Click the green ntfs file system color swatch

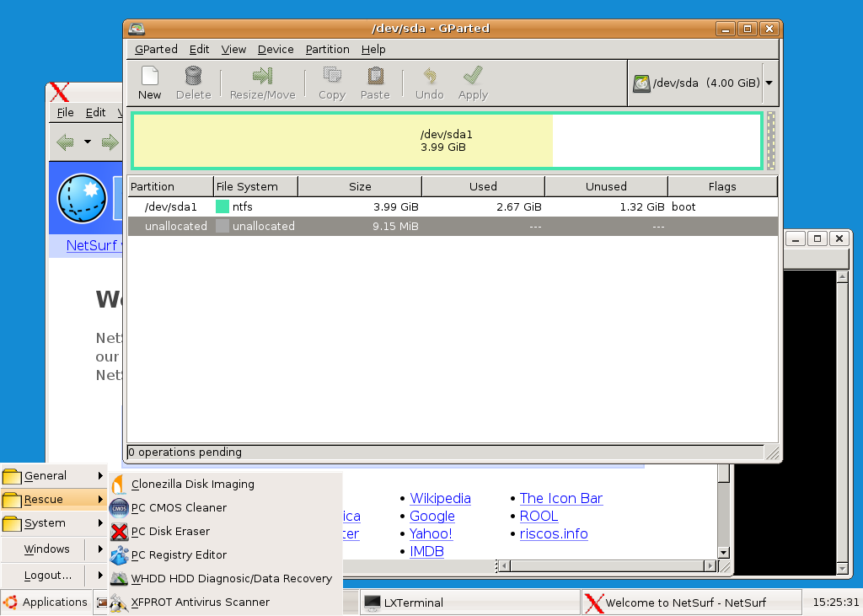pos(222,206)
